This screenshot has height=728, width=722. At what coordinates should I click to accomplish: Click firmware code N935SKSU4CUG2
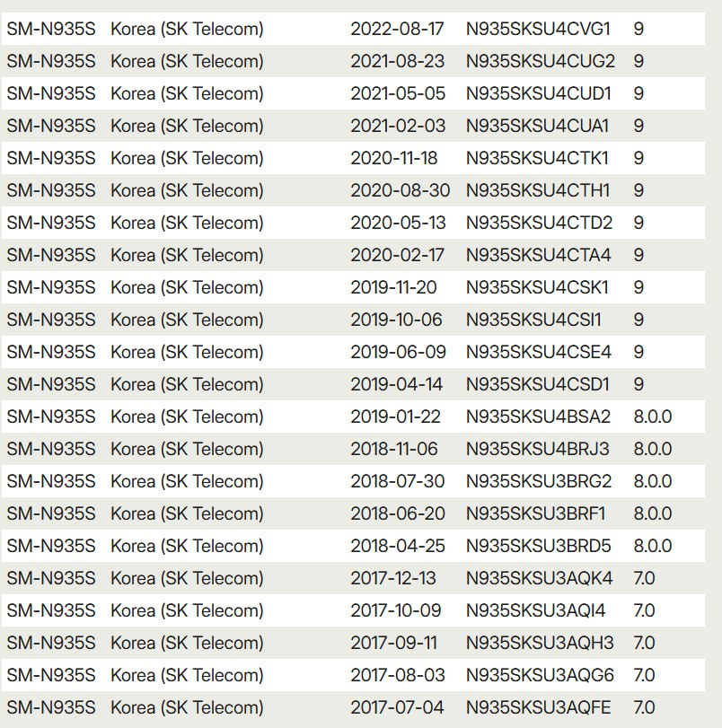pyautogui.click(x=541, y=61)
